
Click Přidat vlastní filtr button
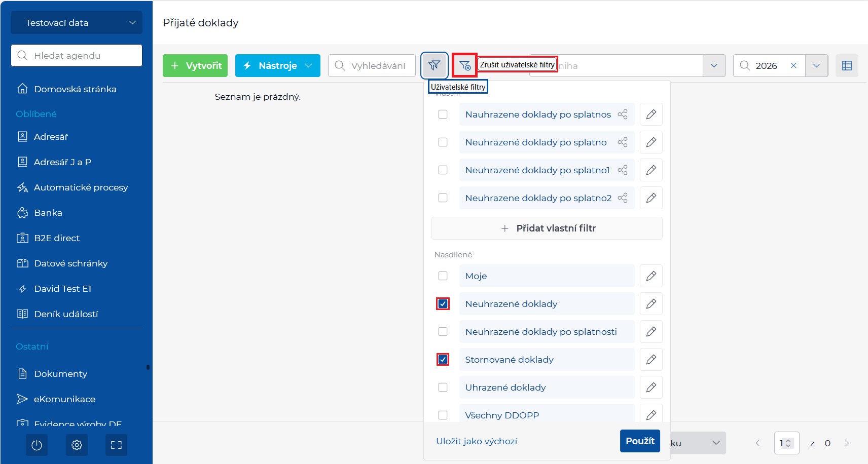(547, 228)
